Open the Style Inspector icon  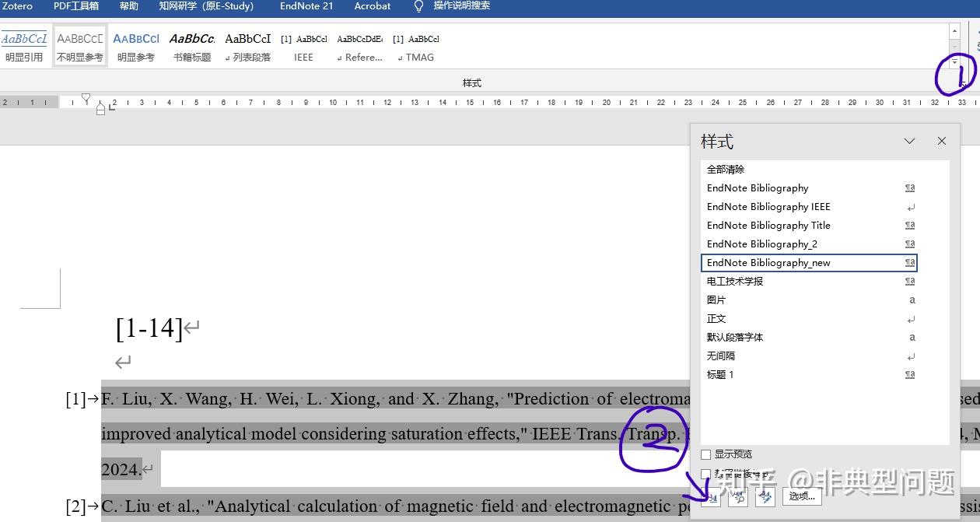pos(738,496)
